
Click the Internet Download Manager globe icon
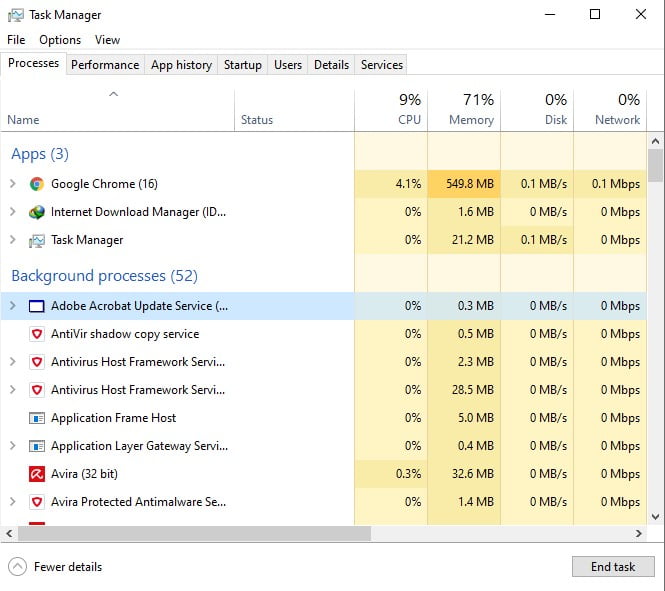click(x=37, y=212)
